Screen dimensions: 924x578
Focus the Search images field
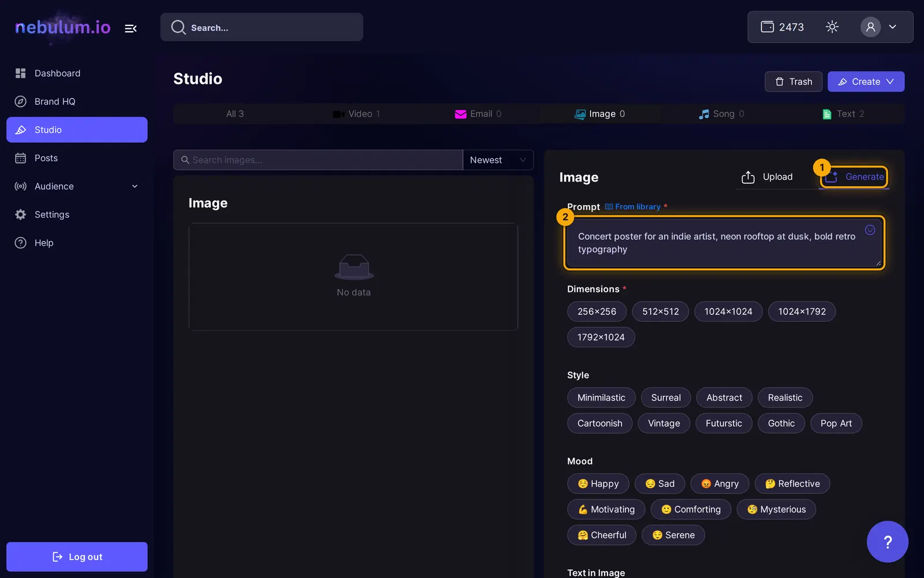[x=318, y=160]
